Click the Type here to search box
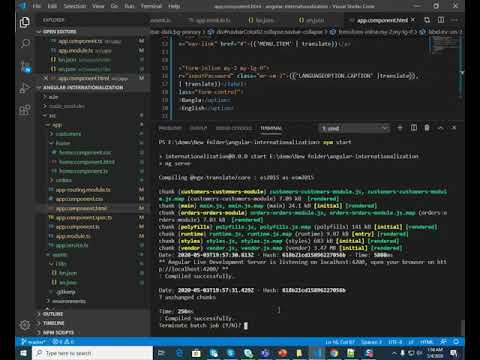This screenshot has width=480, height=360. (x=92, y=353)
